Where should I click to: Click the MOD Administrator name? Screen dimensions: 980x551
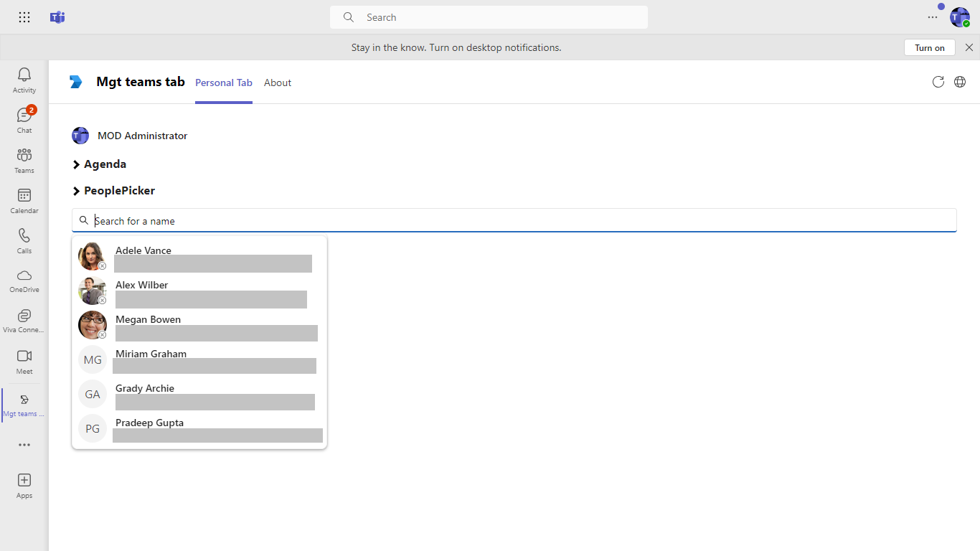point(143,136)
